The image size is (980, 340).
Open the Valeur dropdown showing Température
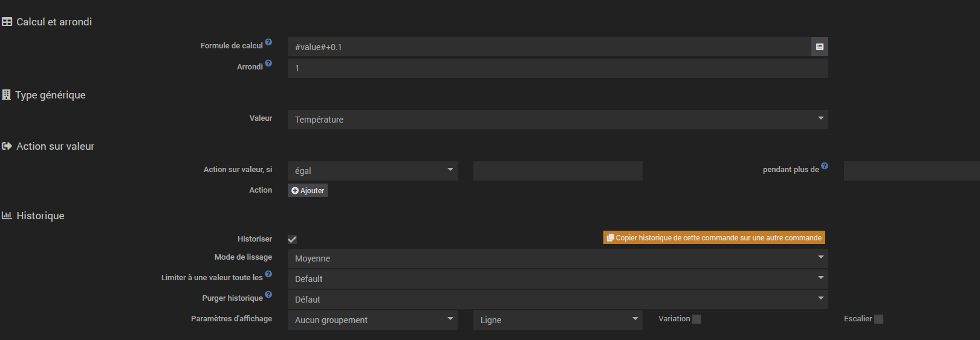pyautogui.click(x=557, y=120)
